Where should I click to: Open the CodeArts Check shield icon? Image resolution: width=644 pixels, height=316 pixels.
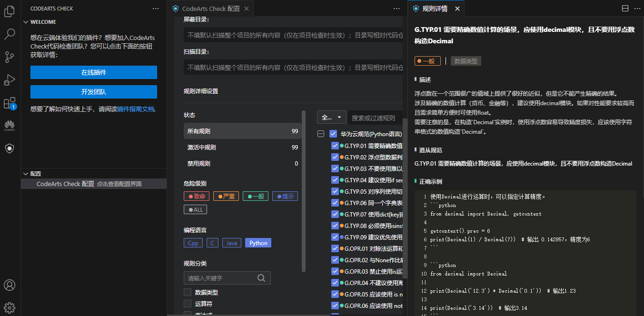[x=10, y=148]
